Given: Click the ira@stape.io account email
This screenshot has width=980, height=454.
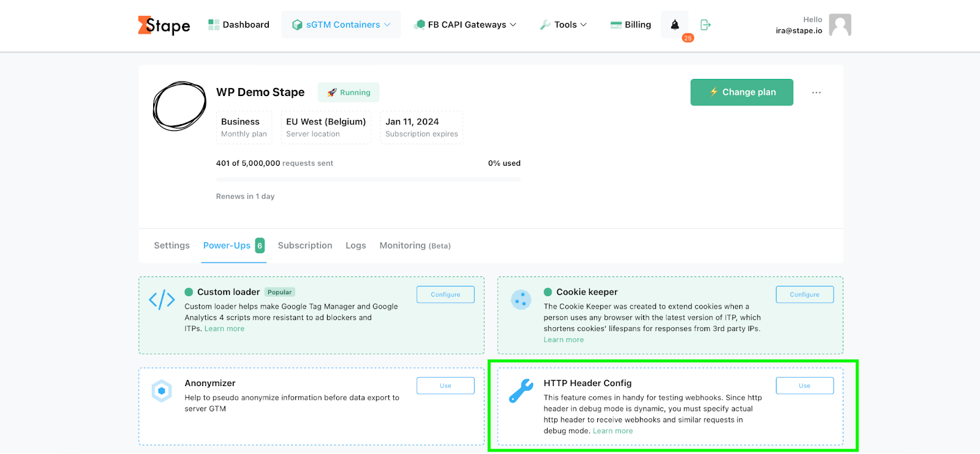Looking at the screenshot, I should point(799,31).
